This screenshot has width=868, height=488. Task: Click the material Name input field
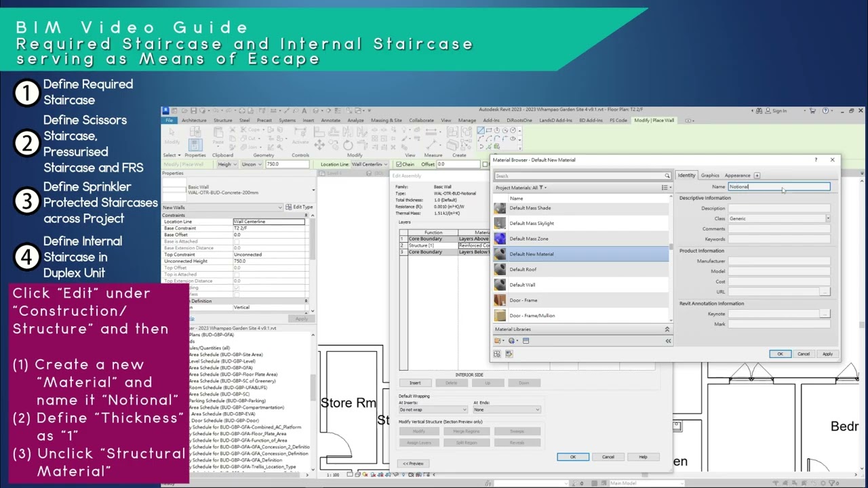[x=779, y=186]
